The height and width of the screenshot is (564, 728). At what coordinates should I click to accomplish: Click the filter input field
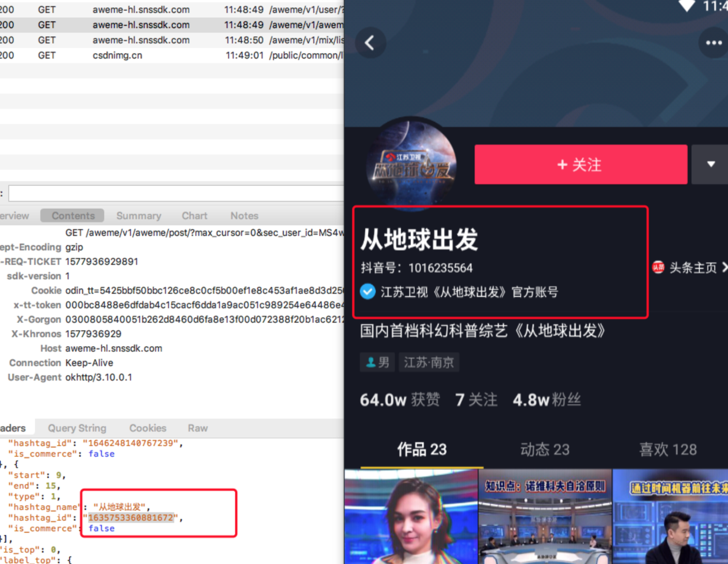coord(176,193)
